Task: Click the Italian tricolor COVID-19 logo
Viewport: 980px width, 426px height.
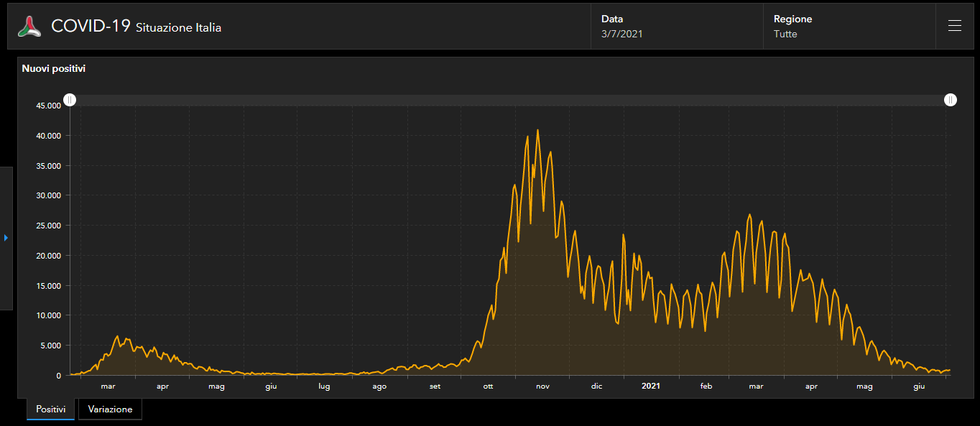Action: pos(29,27)
